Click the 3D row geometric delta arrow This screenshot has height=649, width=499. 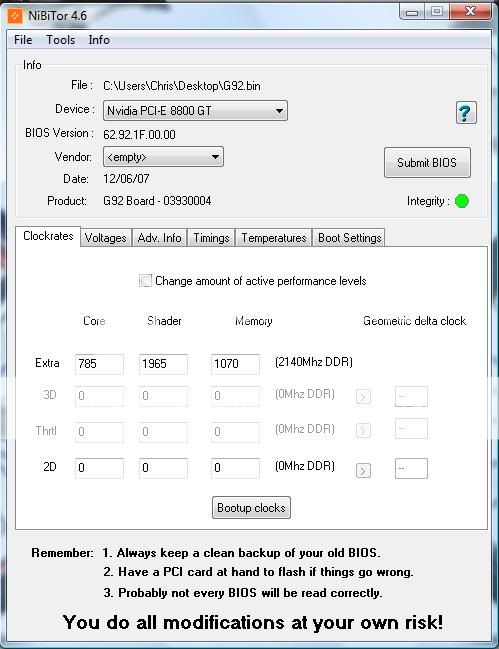point(363,397)
